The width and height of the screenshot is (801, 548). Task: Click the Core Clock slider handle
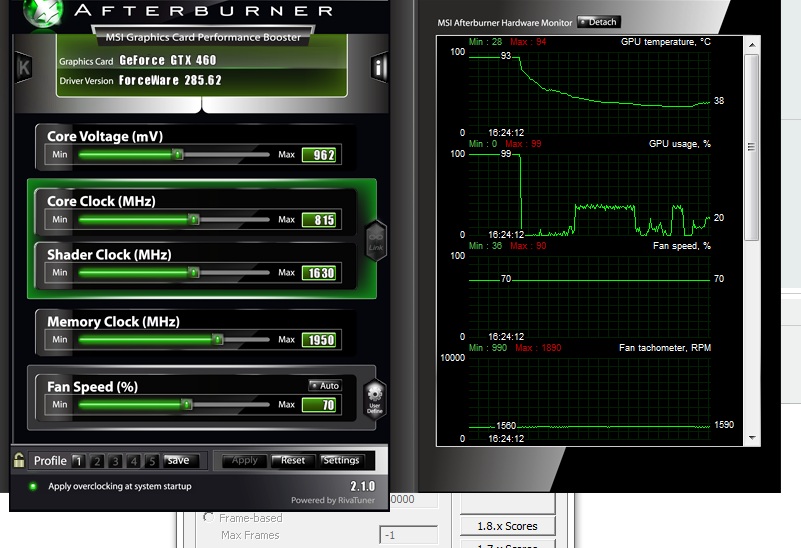(194, 220)
